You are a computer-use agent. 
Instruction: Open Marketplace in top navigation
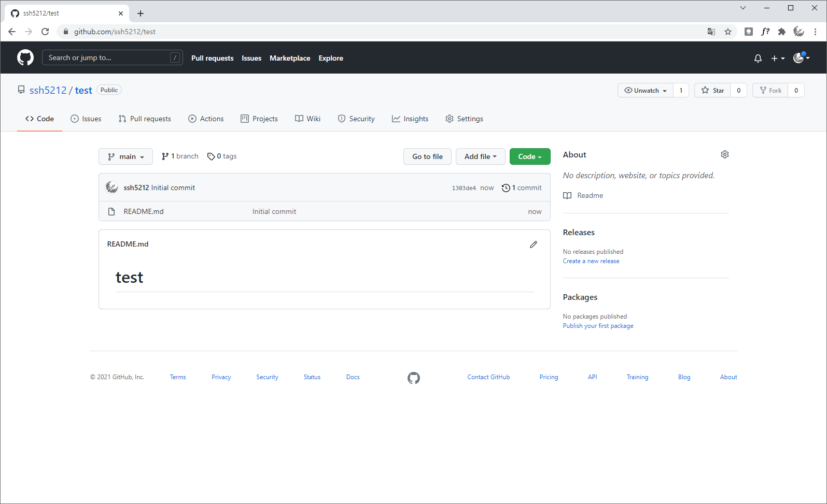[290, 58]
